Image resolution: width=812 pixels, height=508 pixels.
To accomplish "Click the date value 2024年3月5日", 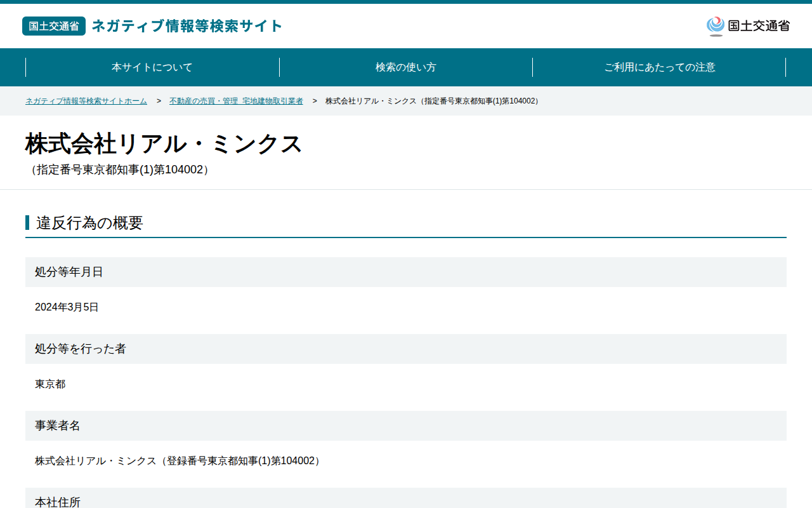I will 67,307.
